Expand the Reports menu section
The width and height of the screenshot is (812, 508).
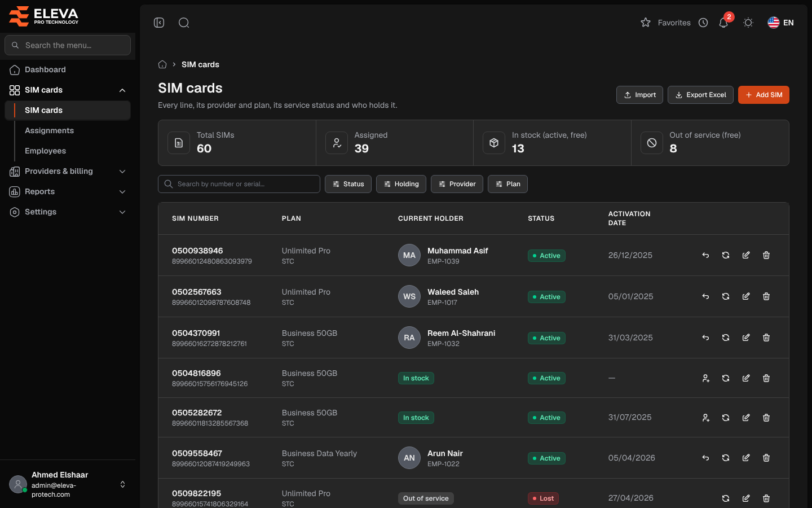click(x=68, y=191)
